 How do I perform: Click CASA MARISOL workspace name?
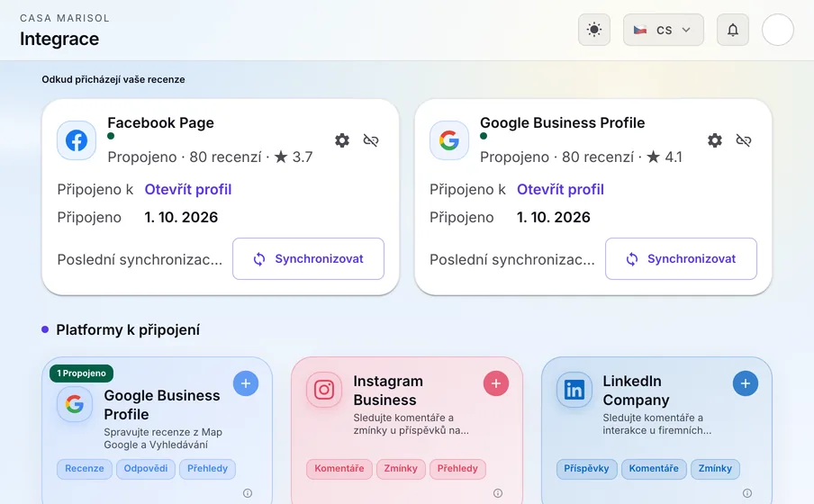click(64, 18)
